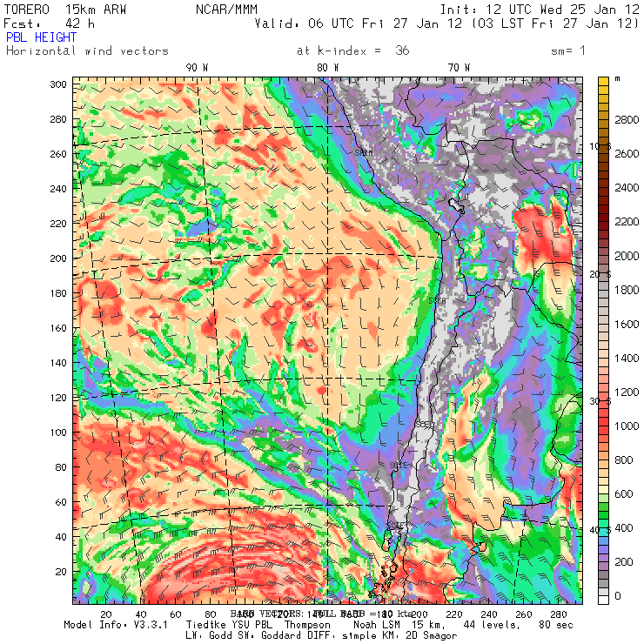Click the SCEL station label on map

point(425,424)
